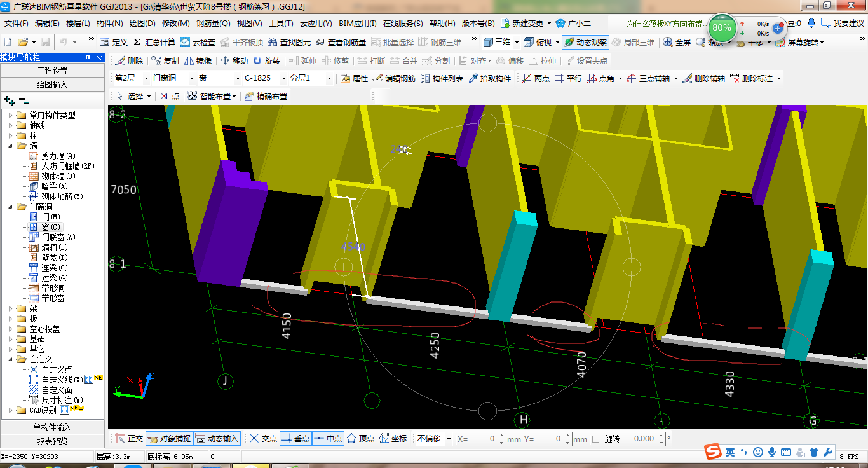
Task: Select the 旋转 (rotate) tool
Action: pos(266,61)
